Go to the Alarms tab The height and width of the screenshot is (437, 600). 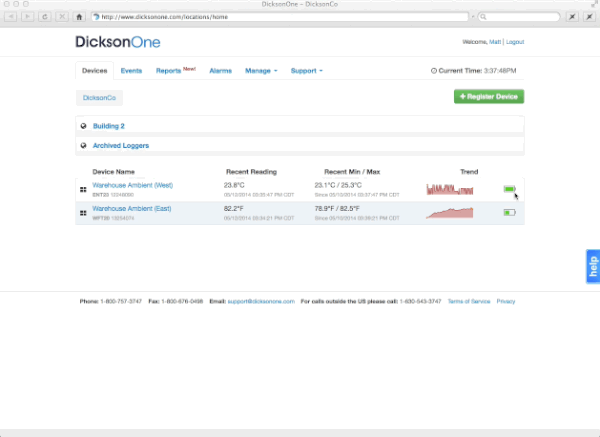tap(220, 71)
